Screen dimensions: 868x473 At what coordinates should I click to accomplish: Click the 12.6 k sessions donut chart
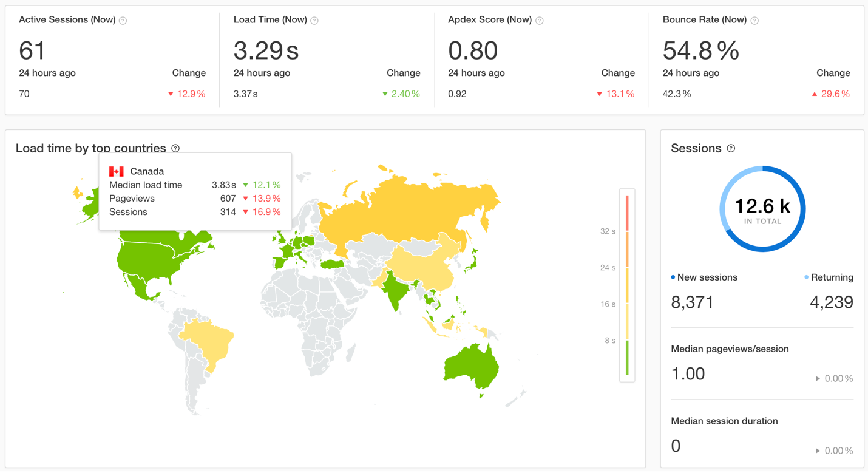coord(762,209)
